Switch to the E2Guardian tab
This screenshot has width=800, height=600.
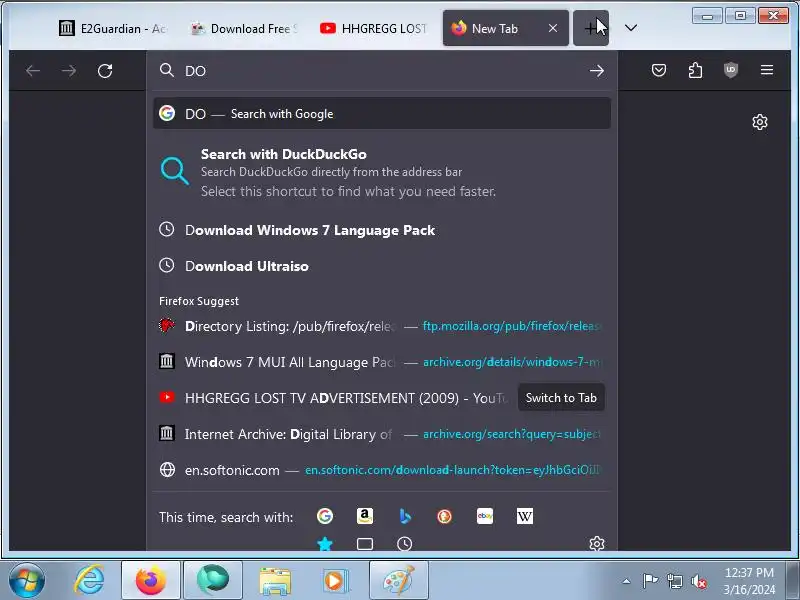113,29
